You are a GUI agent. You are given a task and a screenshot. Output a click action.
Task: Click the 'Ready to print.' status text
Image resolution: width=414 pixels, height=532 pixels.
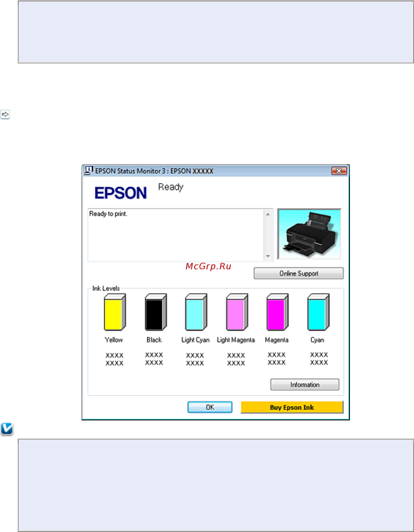pos(108,214)
